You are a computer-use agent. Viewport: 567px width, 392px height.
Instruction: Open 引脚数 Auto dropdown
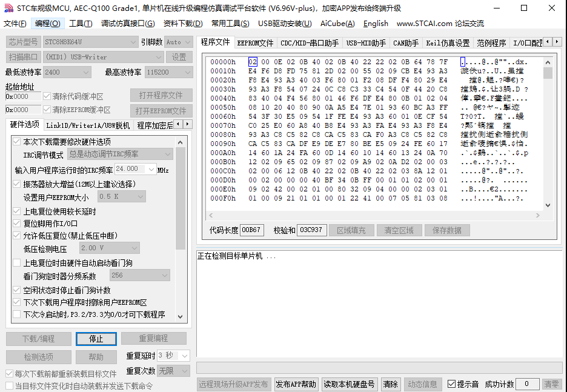(x=179, y=42)
